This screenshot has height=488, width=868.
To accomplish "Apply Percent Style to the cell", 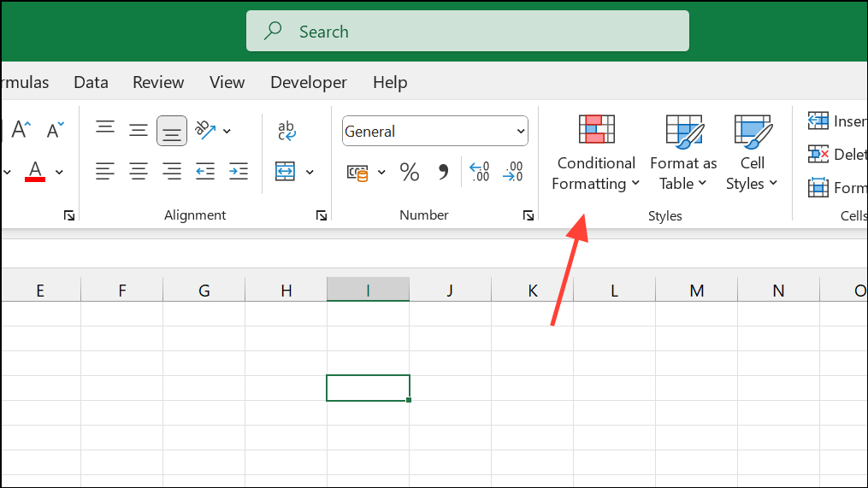I will pyautogui.click(x=410, y=173).
